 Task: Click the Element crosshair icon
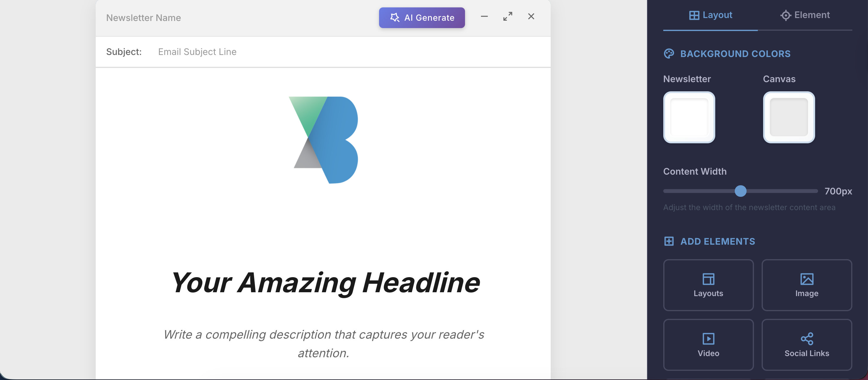click(x=786, y=15)
